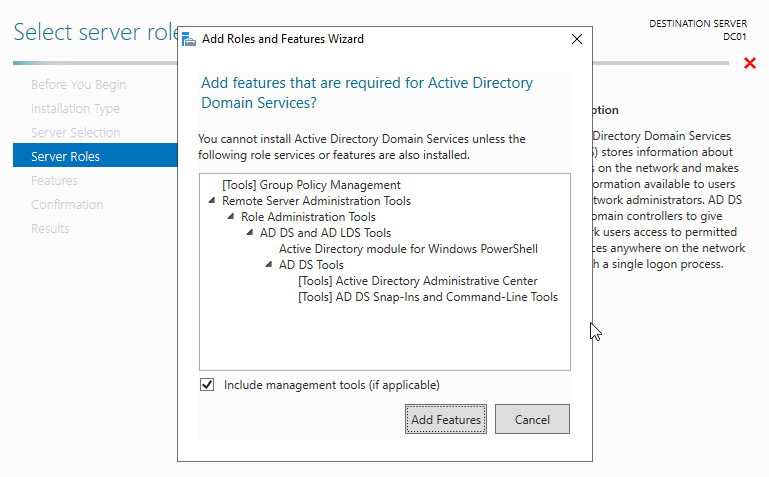The image size is (769, 477).
Task: Click the wizard icon in dialog title bar
Action: coord(189,39)
